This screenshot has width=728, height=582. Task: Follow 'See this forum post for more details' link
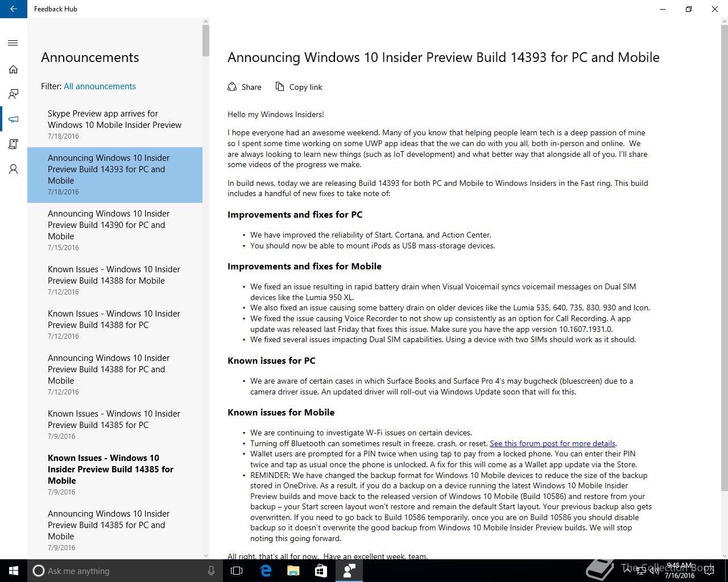(x=552, y=443)
